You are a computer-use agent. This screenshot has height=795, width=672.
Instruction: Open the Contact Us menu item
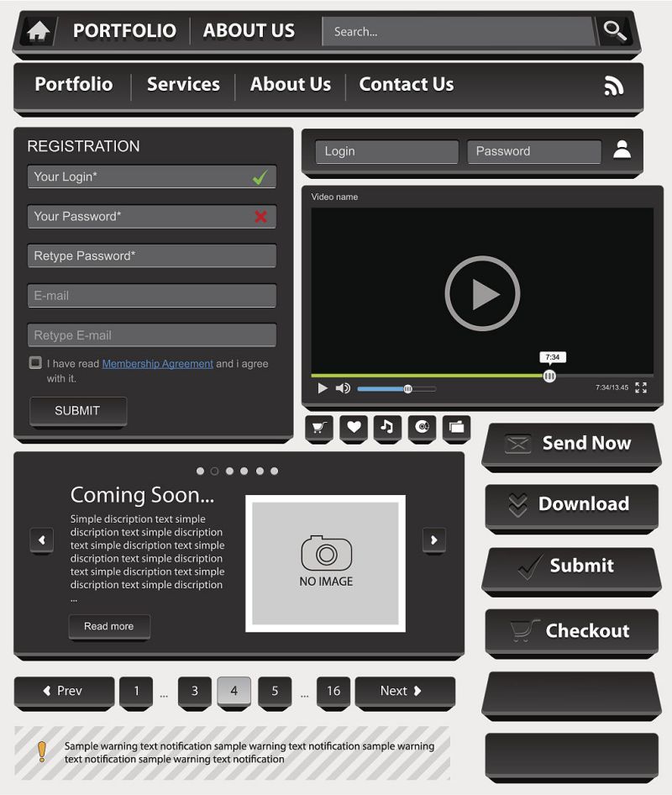coord(406,85)
